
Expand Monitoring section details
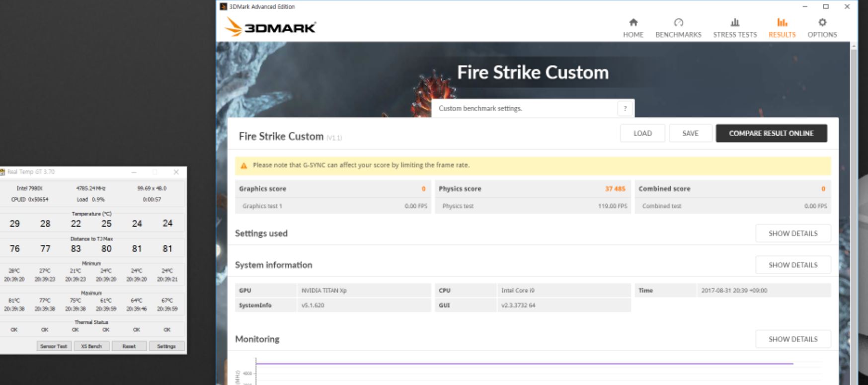tap(792, 339)
